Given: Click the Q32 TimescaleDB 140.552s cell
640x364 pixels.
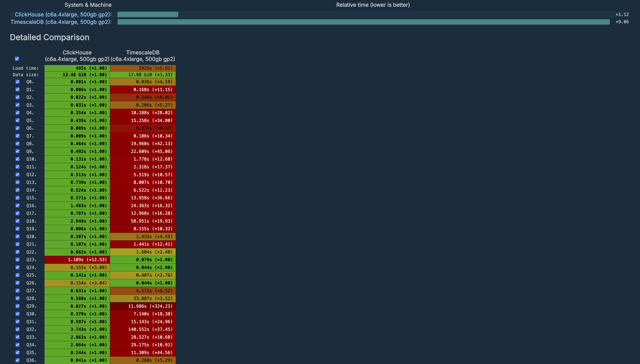Looking at the screenshot, I should (x=143, y=329).
